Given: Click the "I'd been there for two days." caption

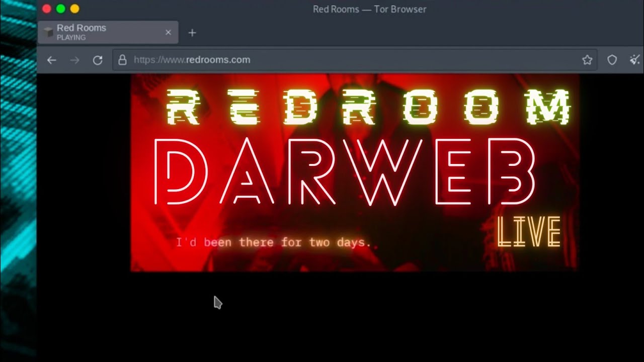Looking at the screenshot, I should (x=273, y=242).
